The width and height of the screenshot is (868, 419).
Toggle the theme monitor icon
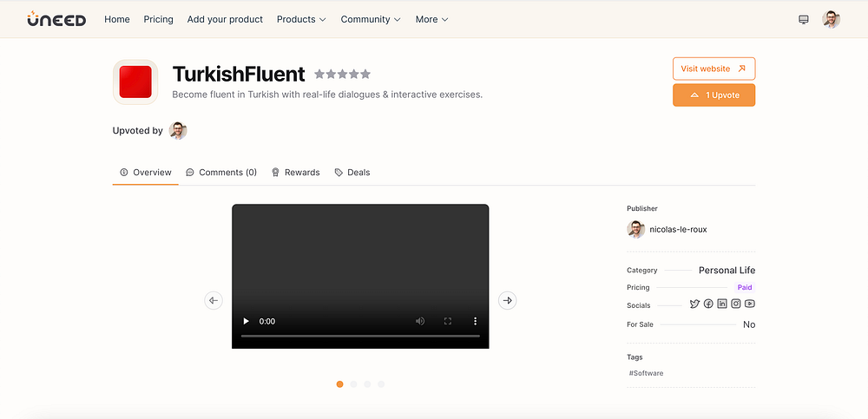pos(804,19)
